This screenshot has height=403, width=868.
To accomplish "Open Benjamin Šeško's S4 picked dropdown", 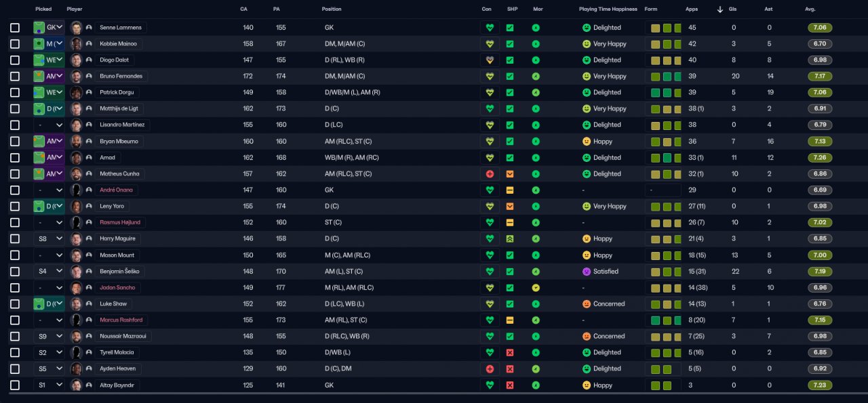I will [49, 272].
